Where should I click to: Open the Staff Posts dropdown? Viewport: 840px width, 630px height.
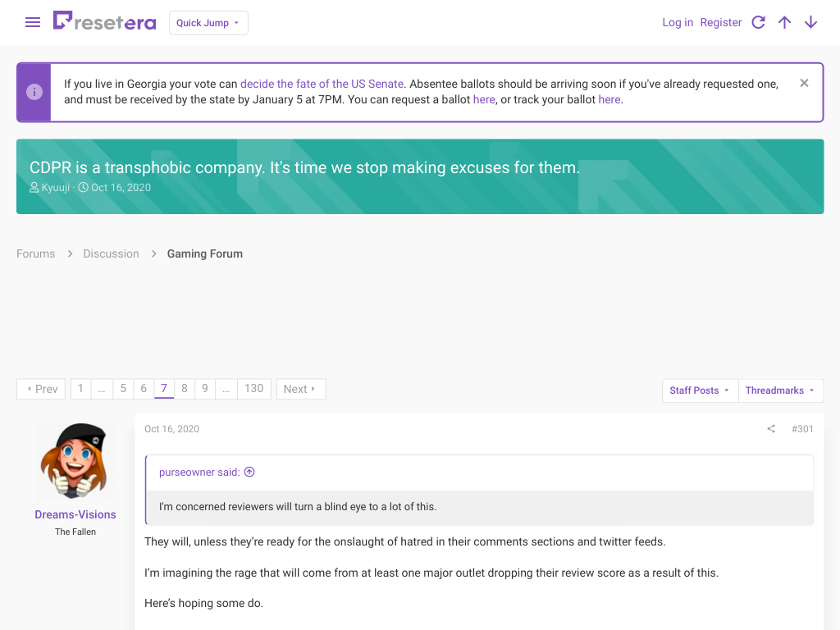[700, 390]
